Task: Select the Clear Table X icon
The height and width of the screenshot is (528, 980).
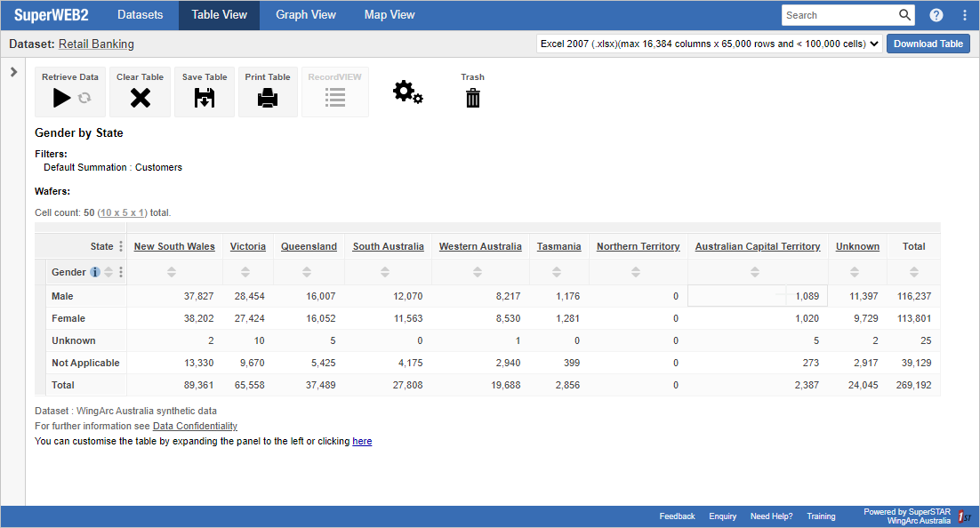Action: (x=140, y=98)
